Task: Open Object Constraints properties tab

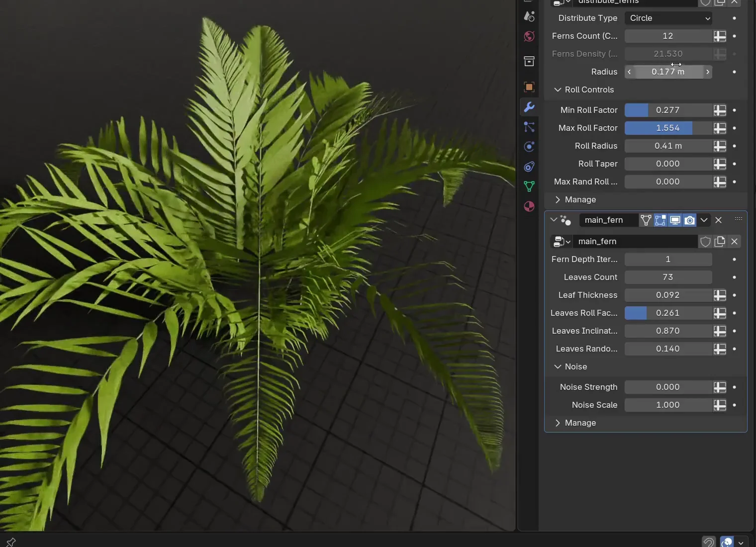Action: [529, 167]
